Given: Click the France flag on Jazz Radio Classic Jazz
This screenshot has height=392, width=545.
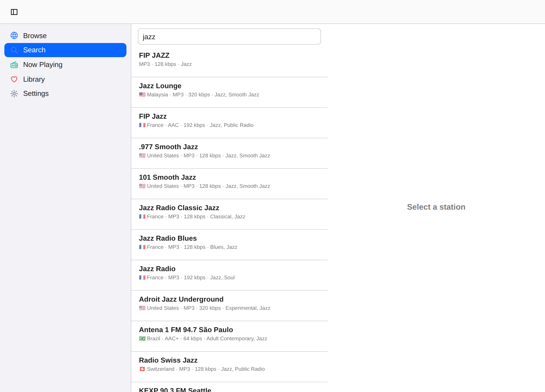Looking at the screenshot, I should point(142,217).
